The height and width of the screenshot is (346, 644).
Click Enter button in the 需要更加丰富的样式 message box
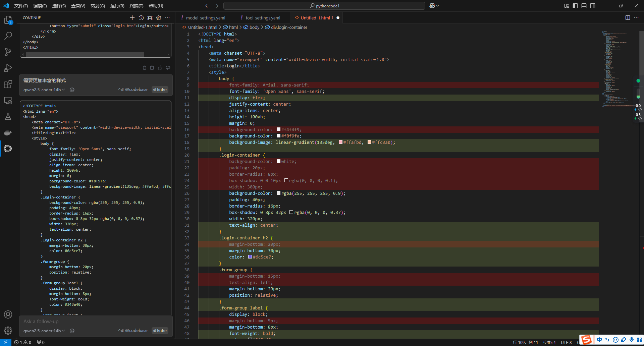160,90
